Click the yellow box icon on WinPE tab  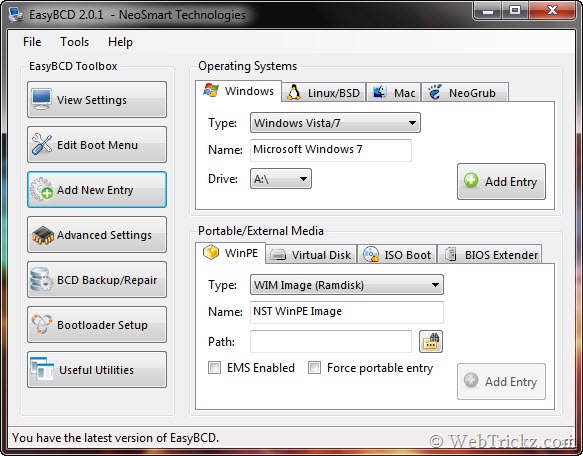pyautogui.click(x=211, y=253)
